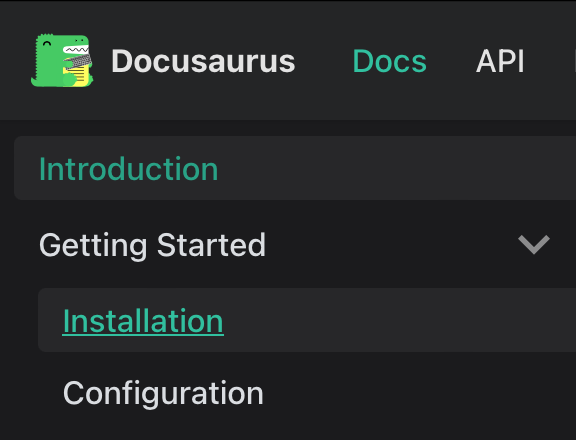Toggle the Getting Started category chevron
The width and height of the screenshot is (576, 440).
pos(534,245)
